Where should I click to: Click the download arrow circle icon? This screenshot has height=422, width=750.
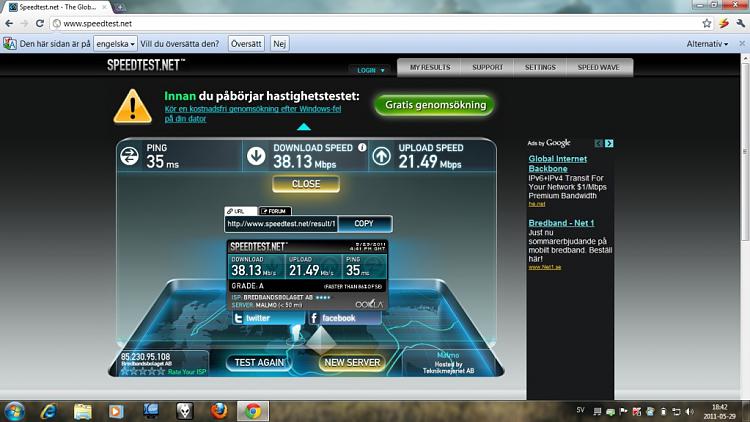click(256, 156)
